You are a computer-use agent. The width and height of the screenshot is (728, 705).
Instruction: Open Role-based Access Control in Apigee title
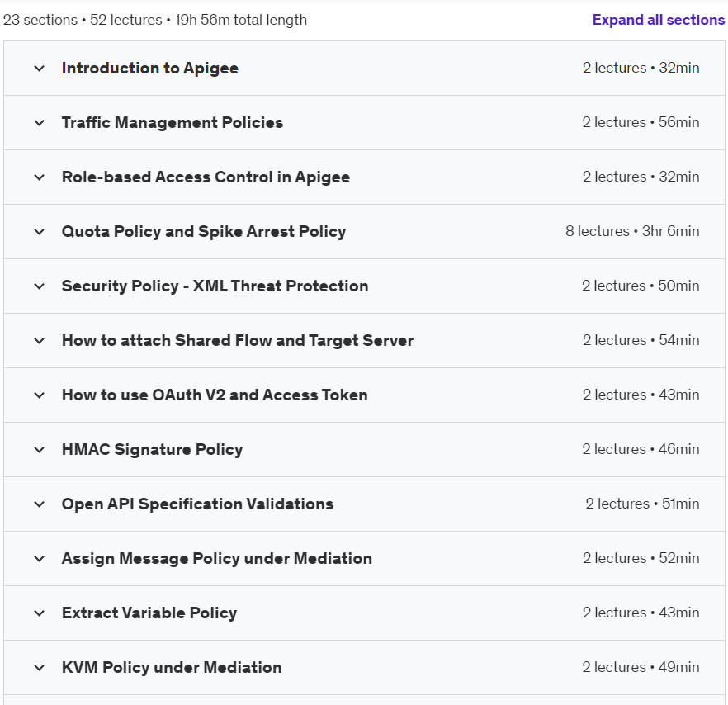[x=206, y=177]
